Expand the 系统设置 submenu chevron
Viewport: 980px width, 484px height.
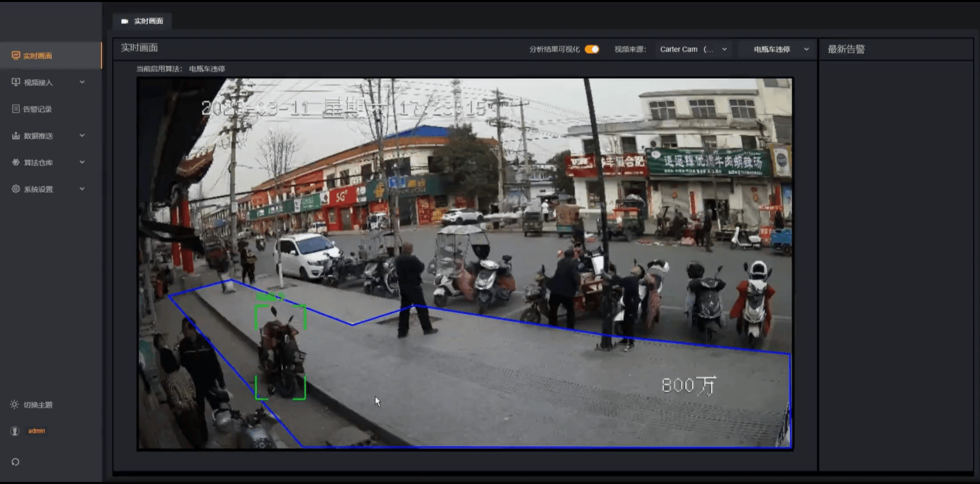(x=82, y=190)
